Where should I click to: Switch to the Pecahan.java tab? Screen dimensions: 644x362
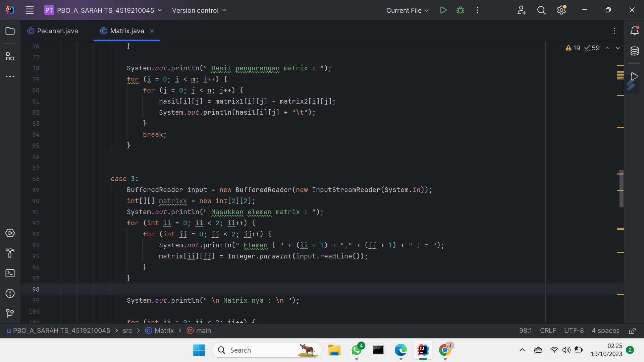[57, 31]
